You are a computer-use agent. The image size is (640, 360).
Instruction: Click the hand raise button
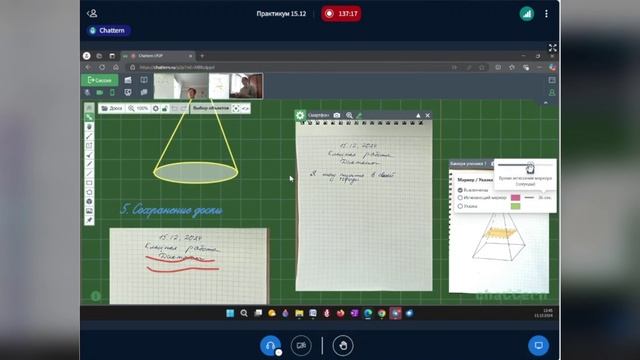(x=343, y=345)
